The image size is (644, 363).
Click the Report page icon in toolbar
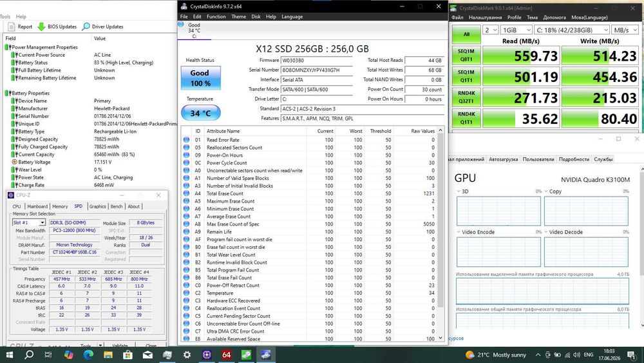coord(12,26)
